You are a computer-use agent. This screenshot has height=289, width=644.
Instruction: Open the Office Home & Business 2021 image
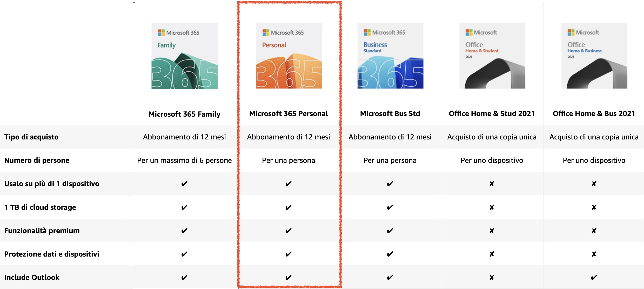(x=594, y=56)
